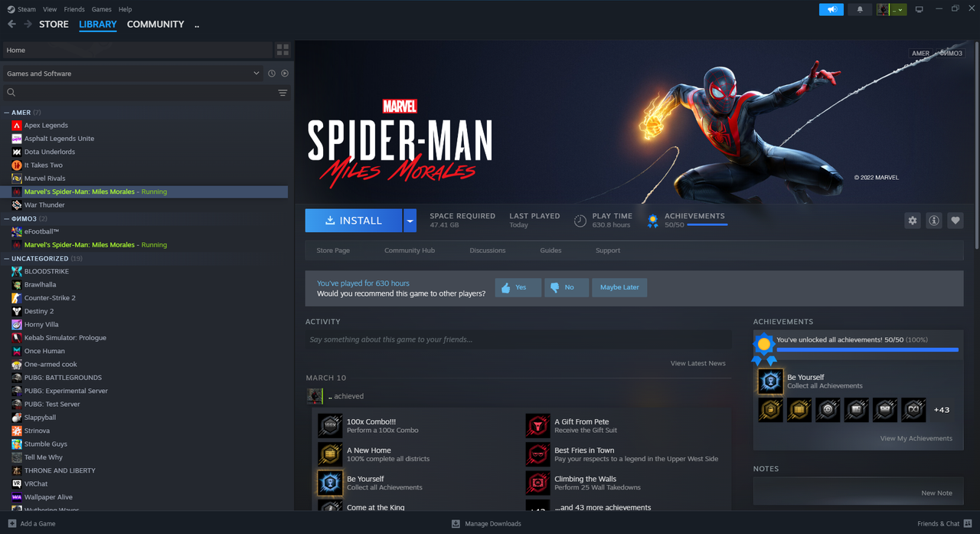Click Add a Game plus icon
The image size is (980, 534).
click(x=12, y=524)
